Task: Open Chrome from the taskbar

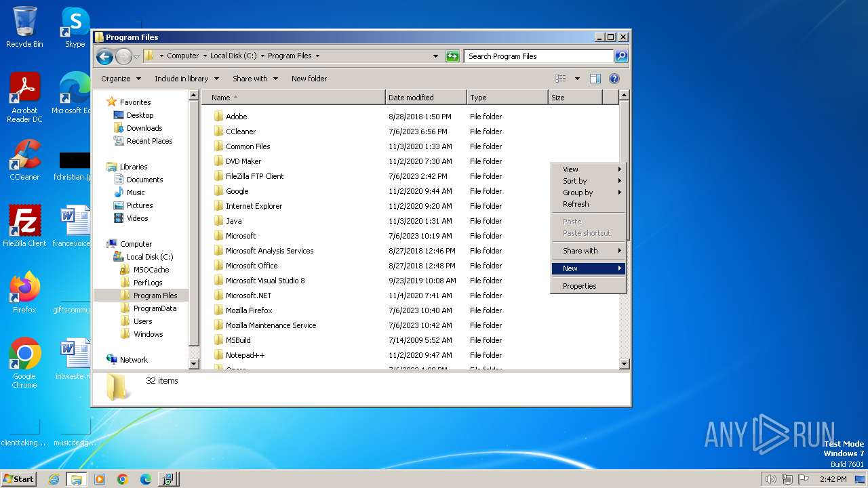Action: pyautogui.click(x=123, y=479)
